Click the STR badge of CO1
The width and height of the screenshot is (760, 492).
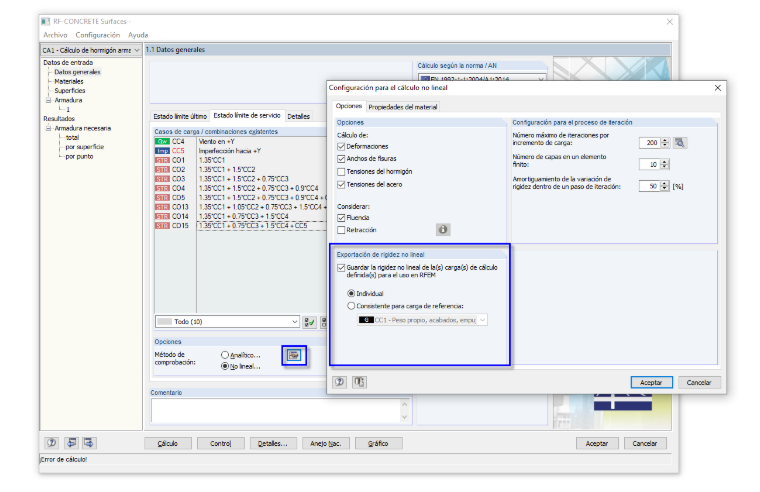(162, 160)
